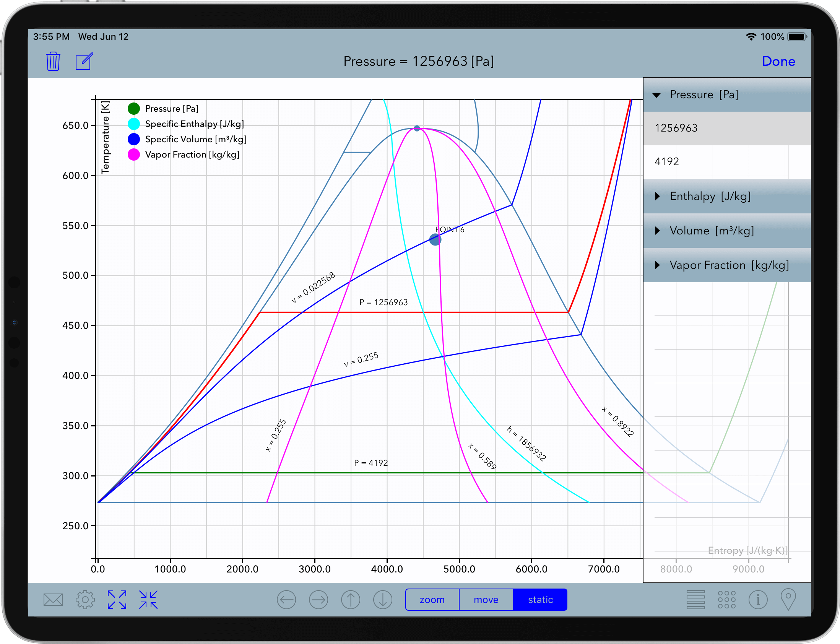Switch to the zoom tab

[x=432, y=600]
